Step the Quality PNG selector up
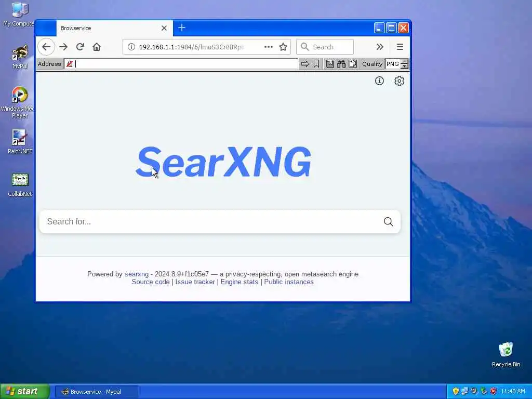Screen dimensions: 532x399 pos(404,62)
